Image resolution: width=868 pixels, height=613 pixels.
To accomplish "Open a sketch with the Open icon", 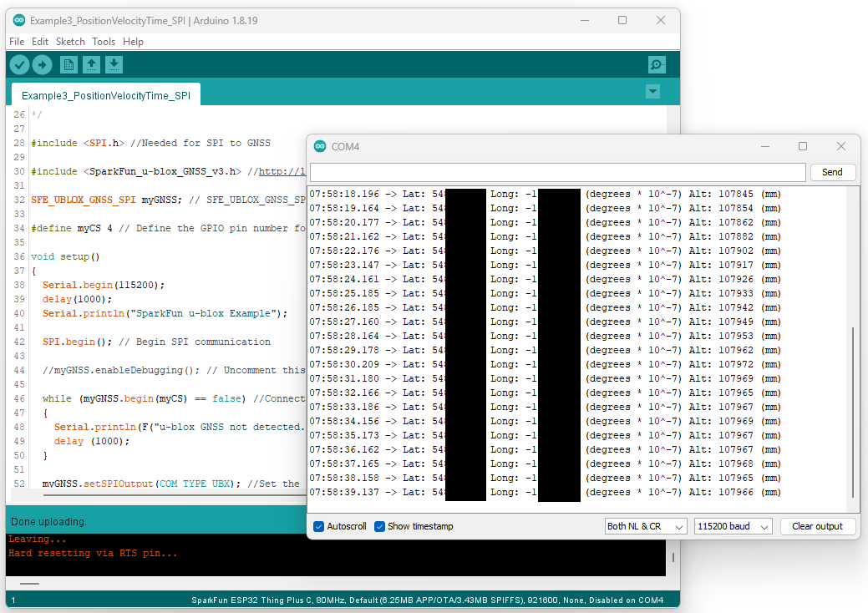I will pyautogui.click(x=91, y=65).
